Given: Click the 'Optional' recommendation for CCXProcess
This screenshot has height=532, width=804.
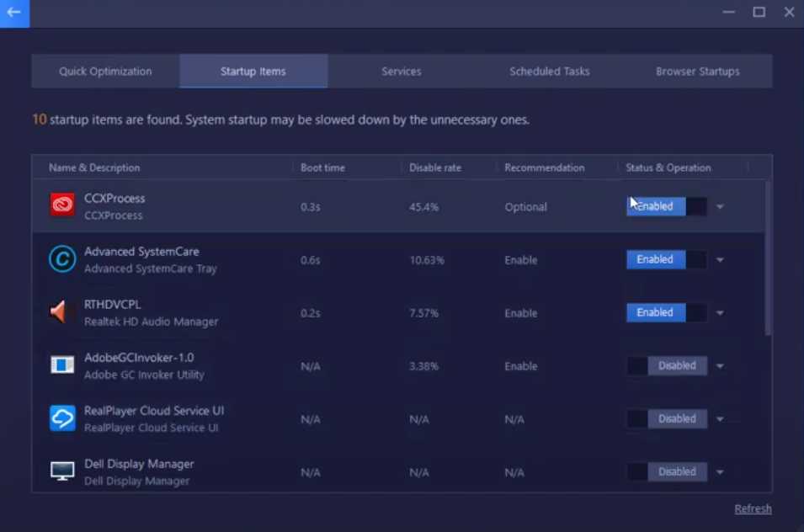Looking at the screenshot, I should point(525,207).
